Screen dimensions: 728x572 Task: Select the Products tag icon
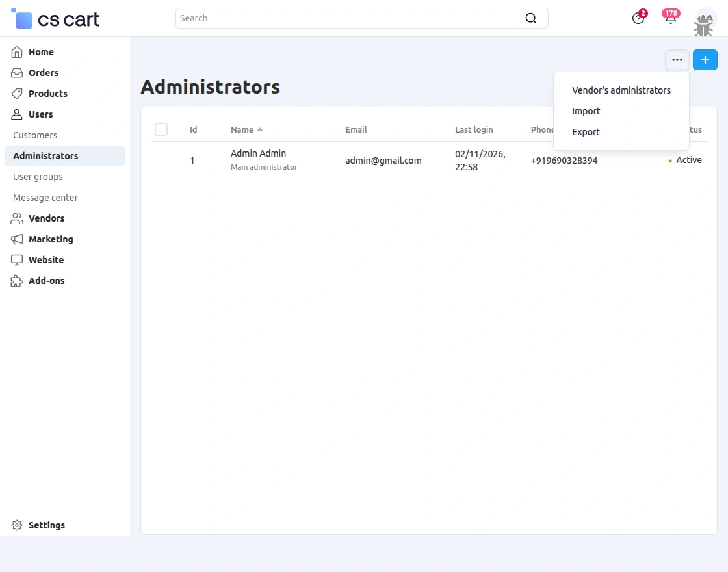[x=16, y=94]
